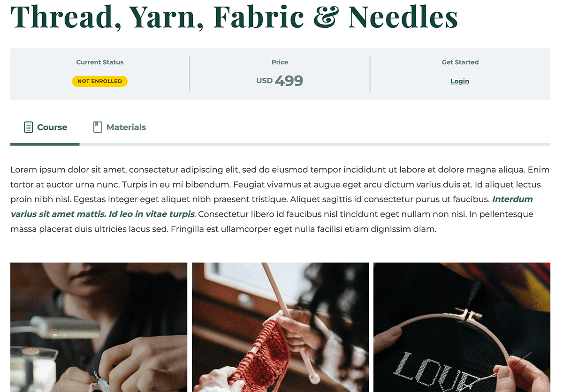Screen dimensions: 563x392
Task: Click the Get Started label
Action: click(x=460, y=62)
